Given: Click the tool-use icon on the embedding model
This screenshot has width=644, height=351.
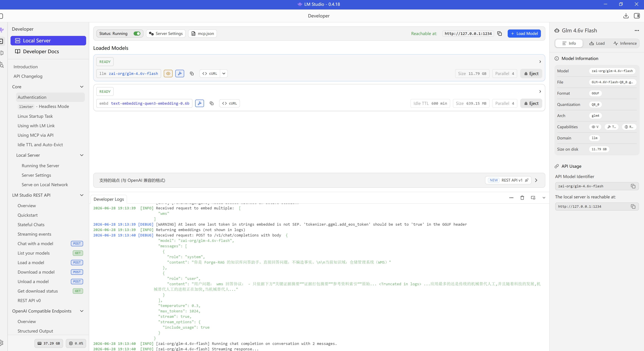Looking at the screenshot, I should click(x=200, y=104).
